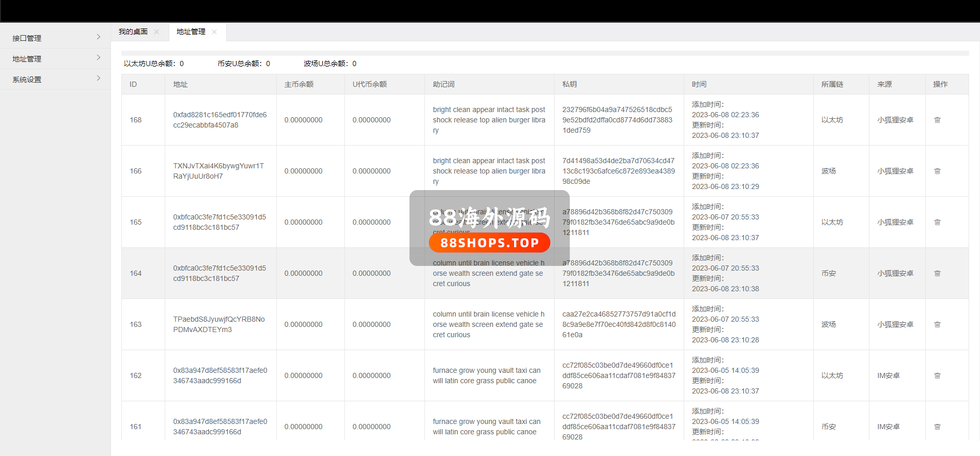
Task: Click the 所属链 column header
Action: [832, 84]
